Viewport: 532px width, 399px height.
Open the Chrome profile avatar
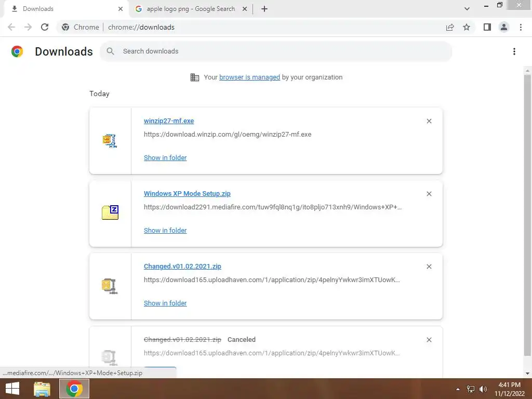tap(504, 27)
